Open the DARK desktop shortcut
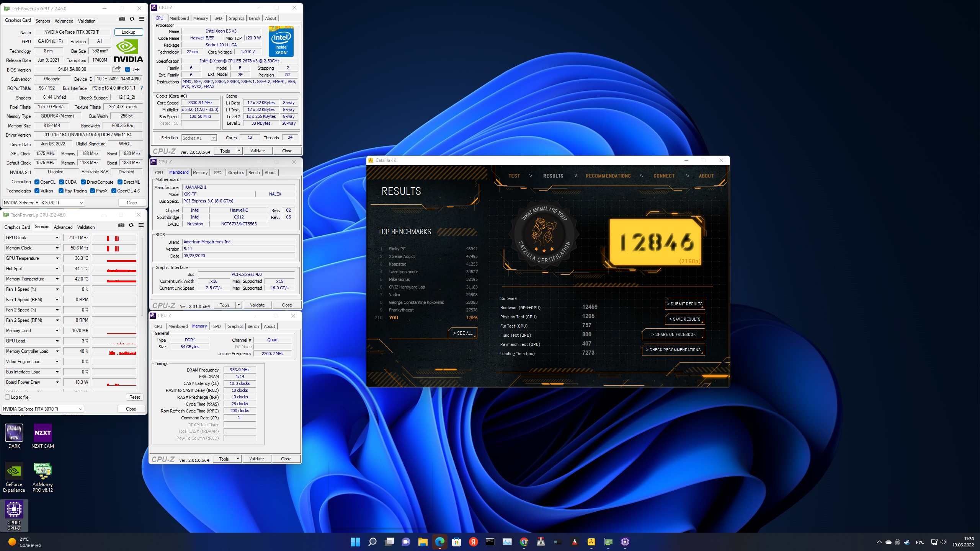The width and height of the screenshot is (980, 551). 14,436
